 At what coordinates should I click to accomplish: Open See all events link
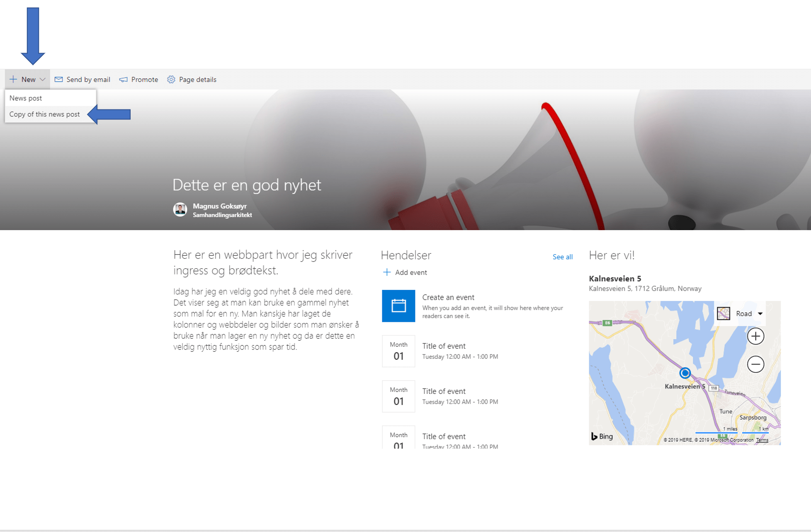tap(562, 257)
